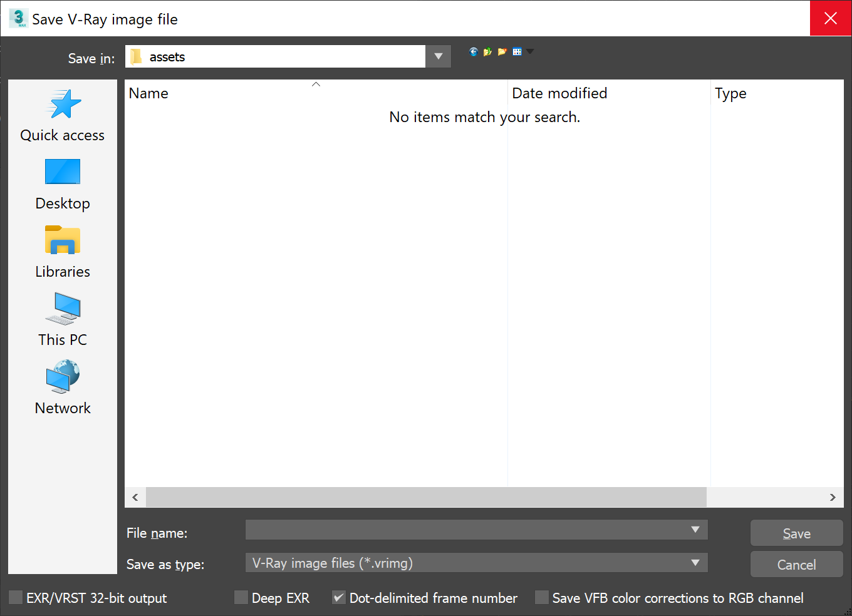Open the File name history dropdown

[x=695, y=530]
